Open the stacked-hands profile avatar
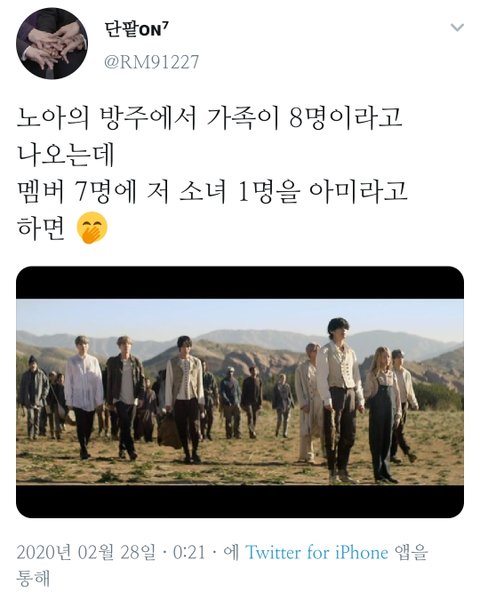 click(x=52, y=43)
